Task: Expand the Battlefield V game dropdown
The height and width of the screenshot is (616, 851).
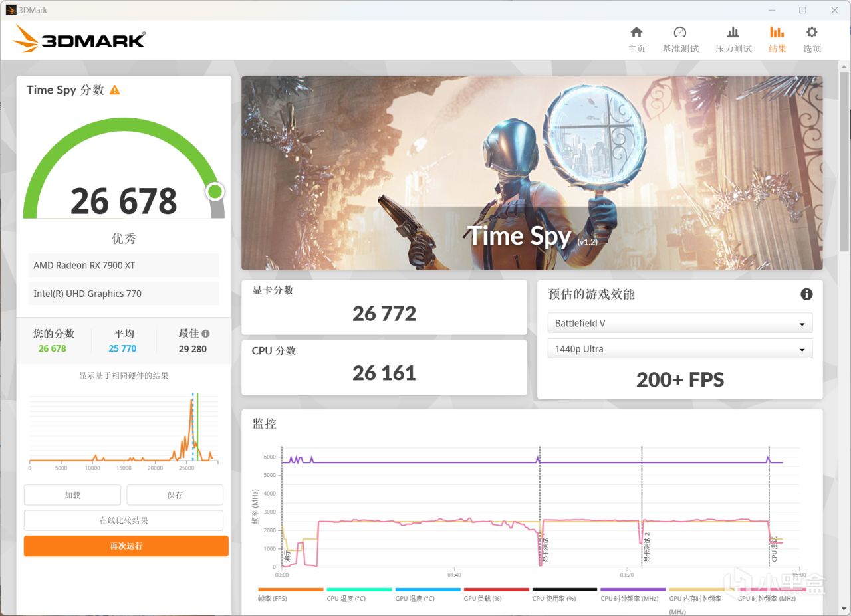Action: [679, 323]
